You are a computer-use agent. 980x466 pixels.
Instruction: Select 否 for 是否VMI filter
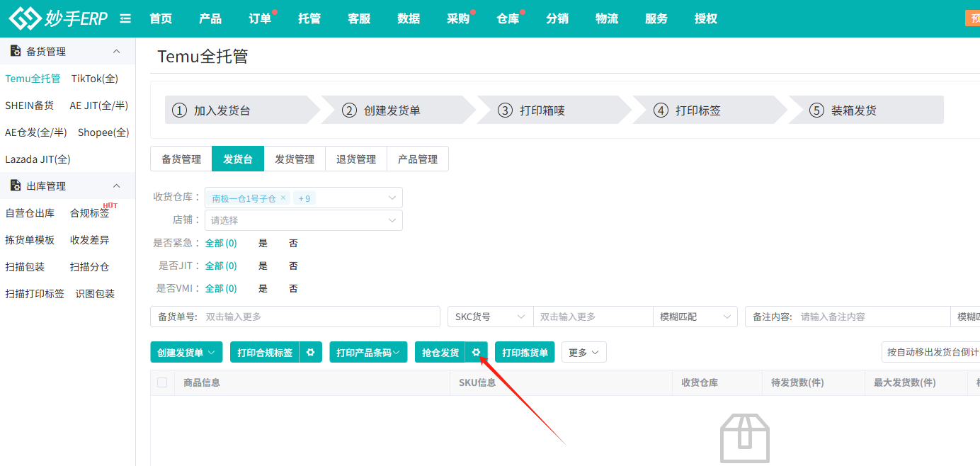click(293, 288)
